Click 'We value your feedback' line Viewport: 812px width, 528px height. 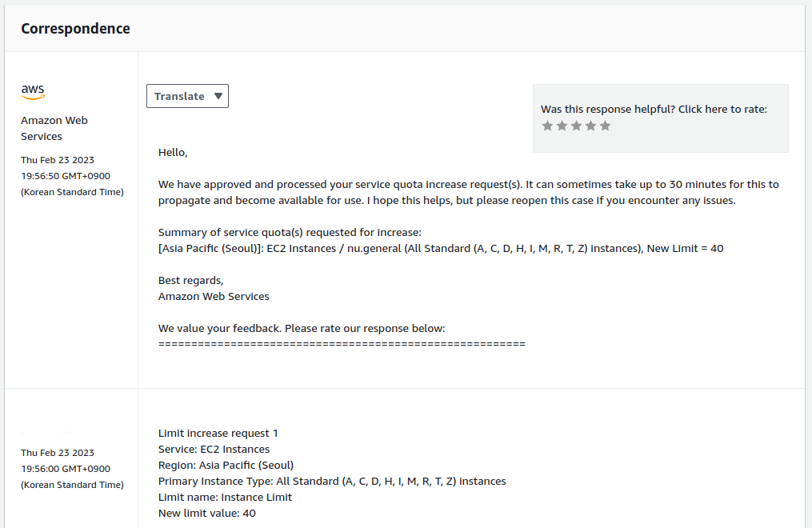click(x=302, y=329)
